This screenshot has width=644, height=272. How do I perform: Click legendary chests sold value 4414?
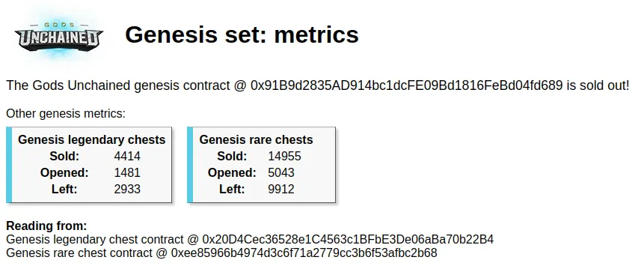coord(127,157)
